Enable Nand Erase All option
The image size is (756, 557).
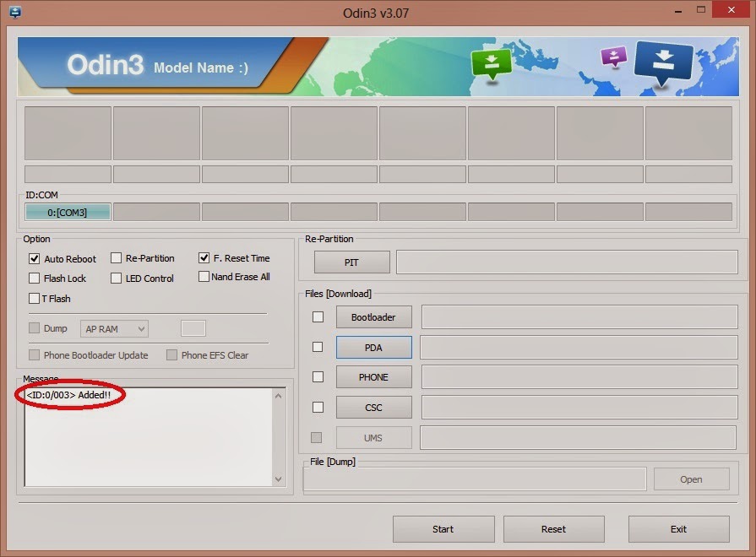(x=204, y=277)
